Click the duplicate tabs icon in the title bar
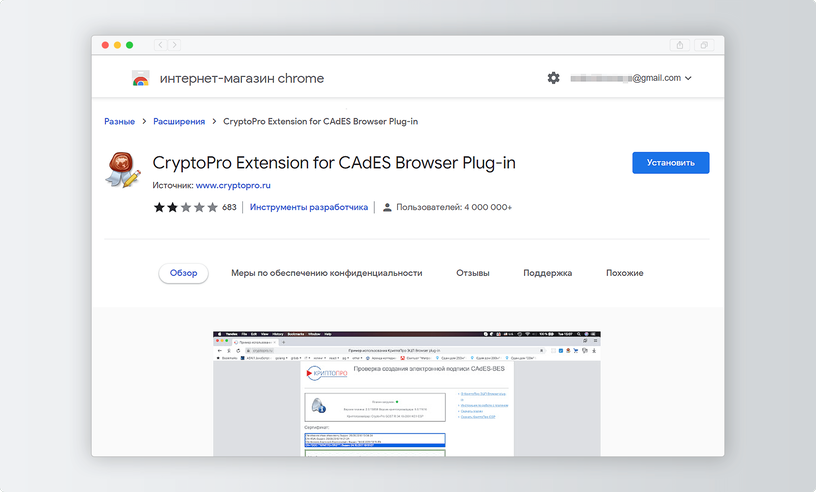This screenshot has height=492, width=816. pos(704,45)
